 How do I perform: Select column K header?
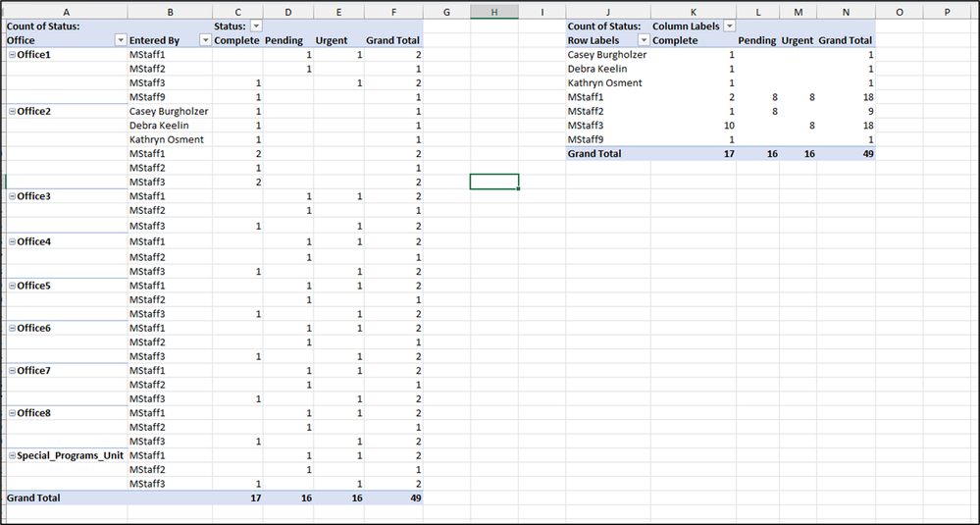[x=694, y=11]
